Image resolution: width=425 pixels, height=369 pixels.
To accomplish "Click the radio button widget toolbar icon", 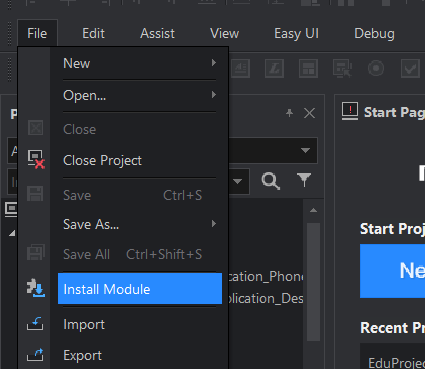I will pos(376,68).
